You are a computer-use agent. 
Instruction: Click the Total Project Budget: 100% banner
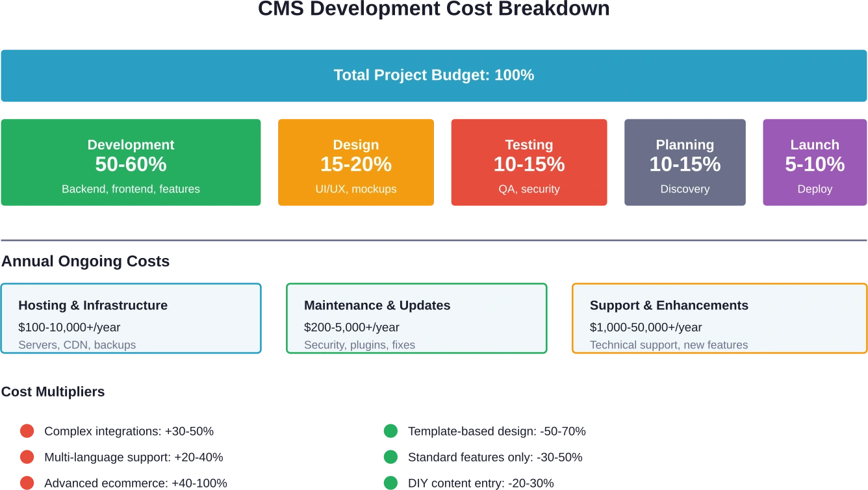[x=434, y=75]
